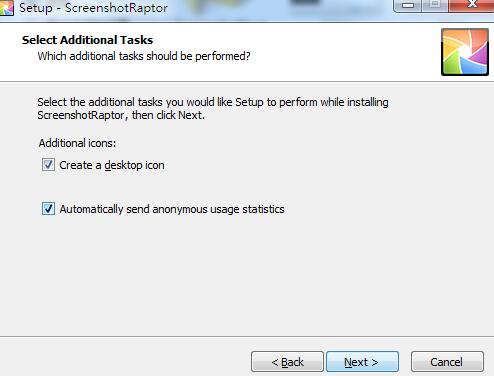
Task: Click the 'Automatically send anonymous usage statistics' label
Action: [x=172, y=209]
